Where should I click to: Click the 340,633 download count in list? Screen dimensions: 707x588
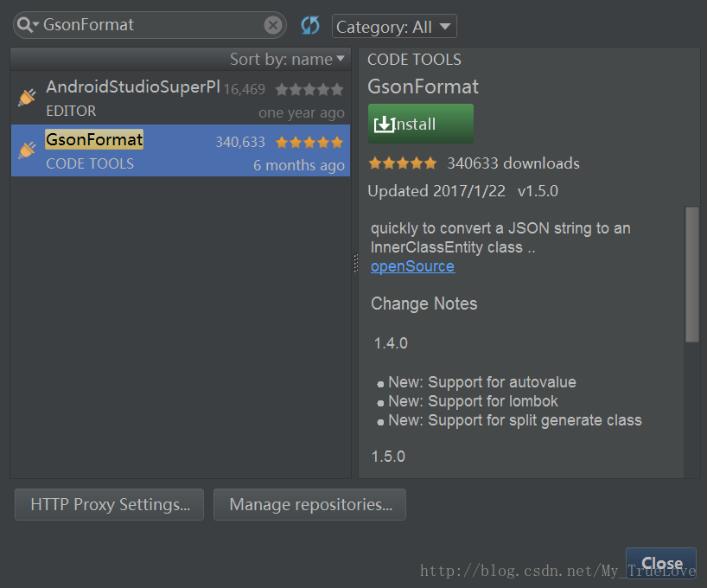[240, 142]
